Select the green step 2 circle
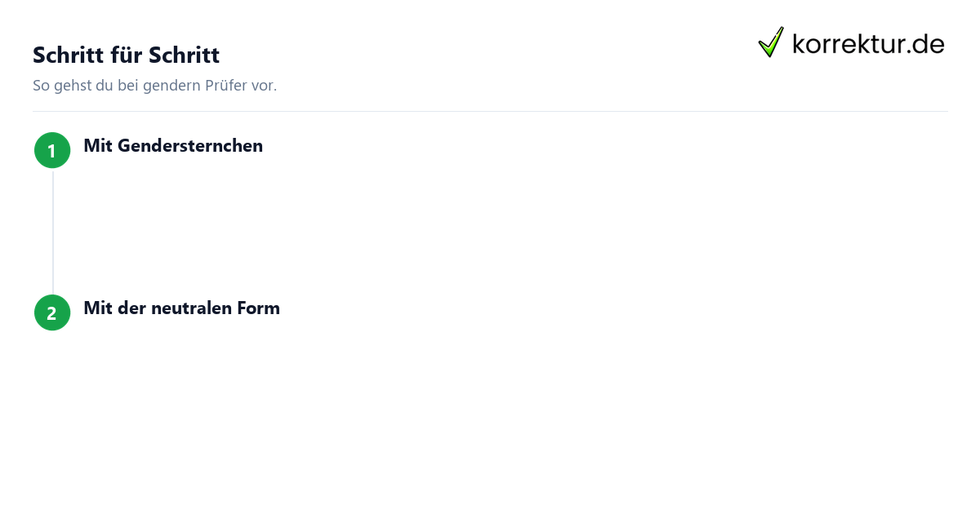Viewport: 980px width, 514px height. 52,312
